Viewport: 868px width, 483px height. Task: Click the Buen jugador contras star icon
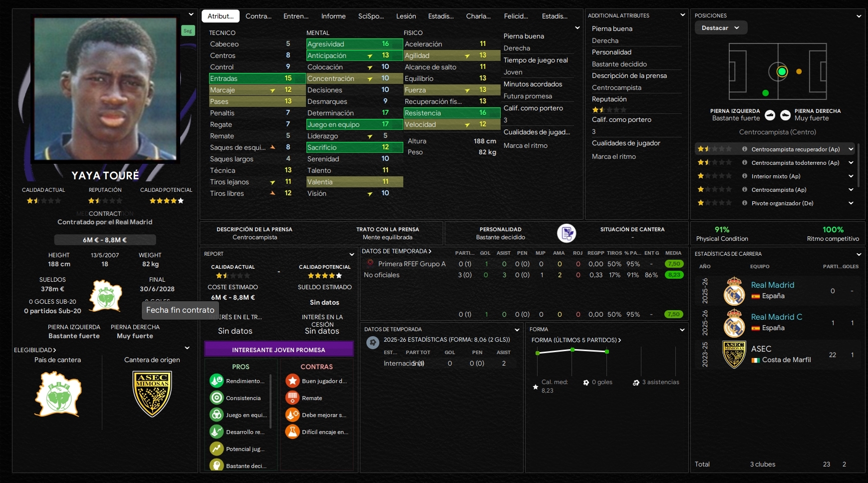(x=292, y=381)
